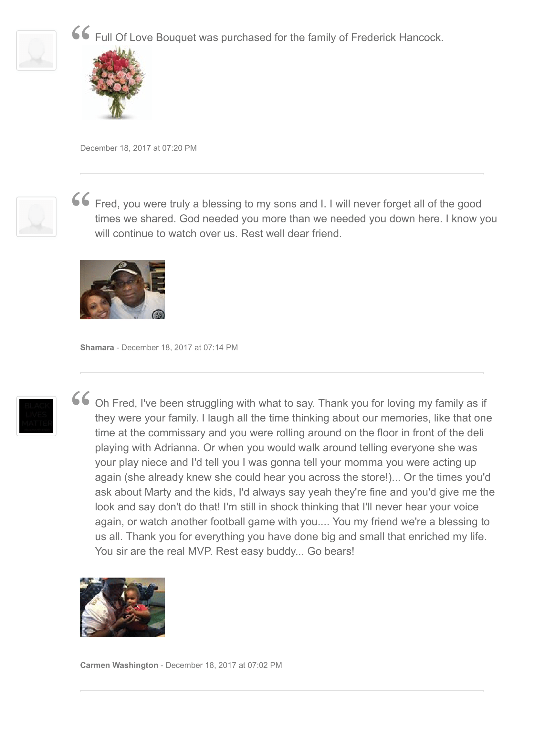
Task: Click Shamara's "Fred, you were truly a blessing" message
Action: [x=296, y=218]
